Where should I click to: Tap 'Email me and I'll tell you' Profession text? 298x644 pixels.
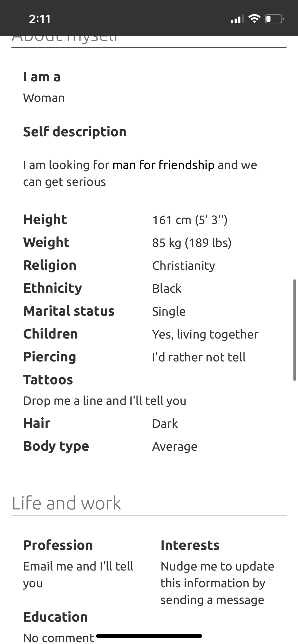[78, 575]
